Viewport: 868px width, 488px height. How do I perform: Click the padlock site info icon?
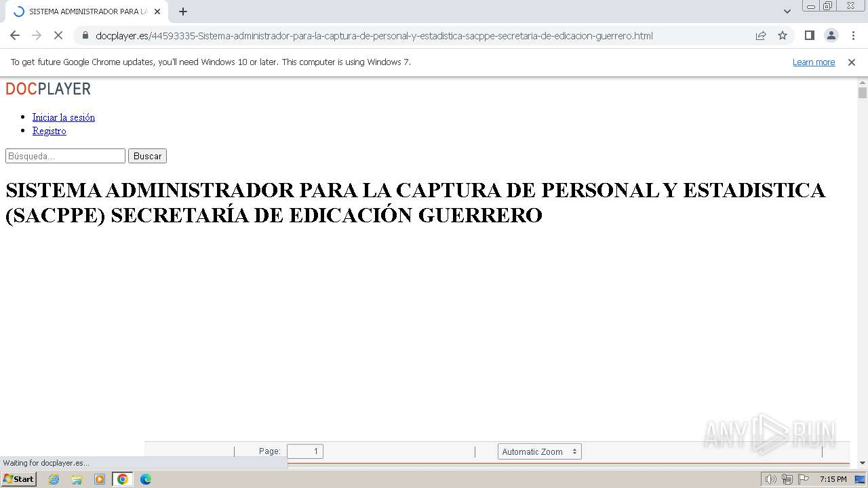tap(85, 35)
